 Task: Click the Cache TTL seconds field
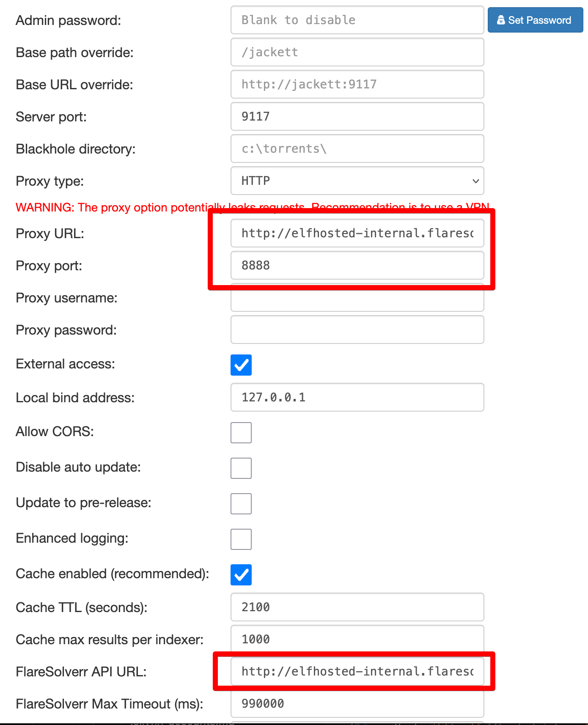point(357,607)
